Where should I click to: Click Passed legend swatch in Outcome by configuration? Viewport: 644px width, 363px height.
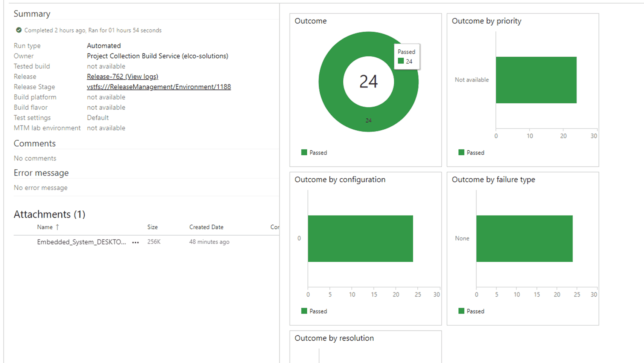[304, 311]
